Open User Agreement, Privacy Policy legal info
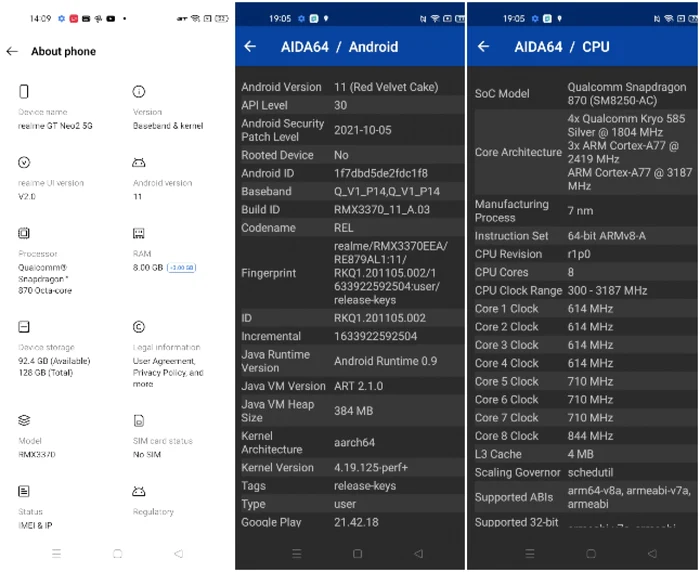 pos(168,372)
